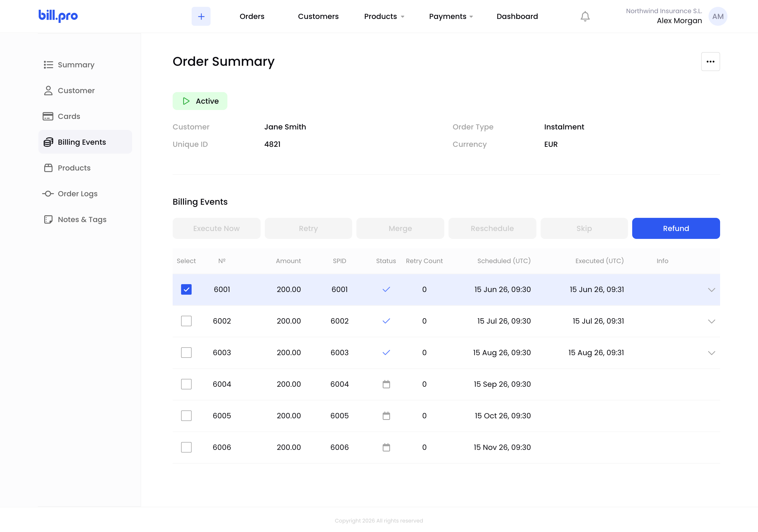Open Order Logs label in the sidebar
Image resolution: width=758 pixels, height=532 pixels.
point(78,194)
